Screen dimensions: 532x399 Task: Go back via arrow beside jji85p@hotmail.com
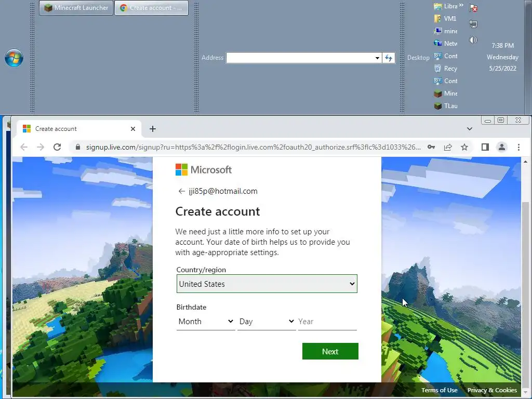pyautogui.click(x=181, y=191)
